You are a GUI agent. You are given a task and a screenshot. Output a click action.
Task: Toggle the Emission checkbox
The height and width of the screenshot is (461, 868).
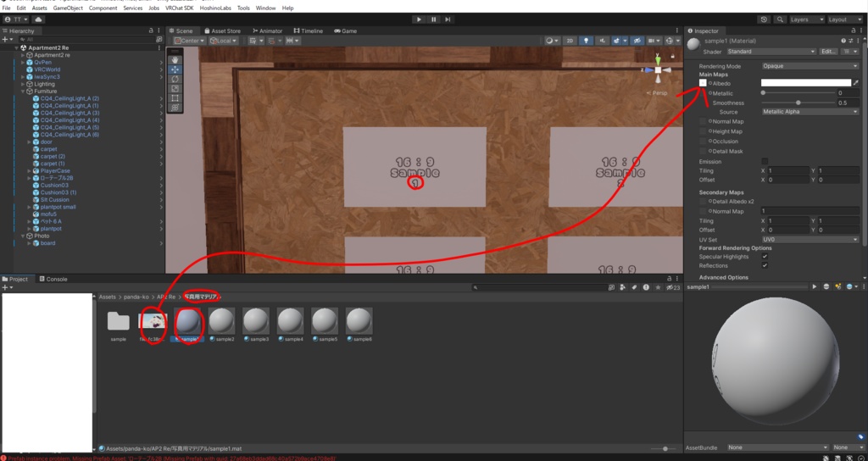[x=765, y=162]
